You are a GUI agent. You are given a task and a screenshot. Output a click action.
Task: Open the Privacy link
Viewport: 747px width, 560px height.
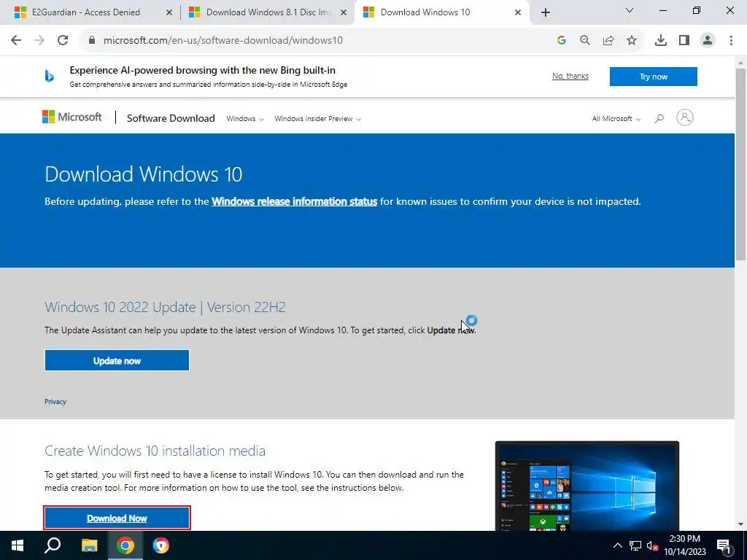55,402
